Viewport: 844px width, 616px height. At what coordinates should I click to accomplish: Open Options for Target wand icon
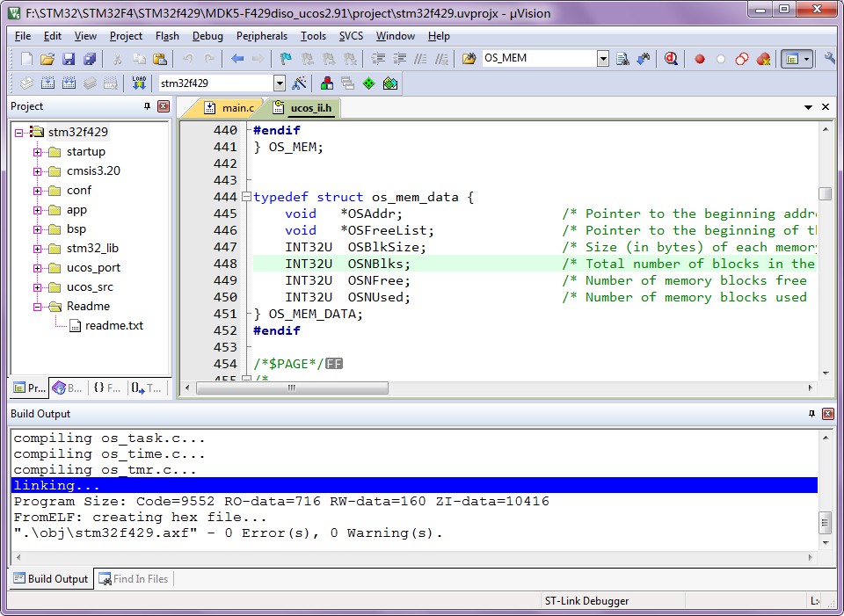[300, 83]
